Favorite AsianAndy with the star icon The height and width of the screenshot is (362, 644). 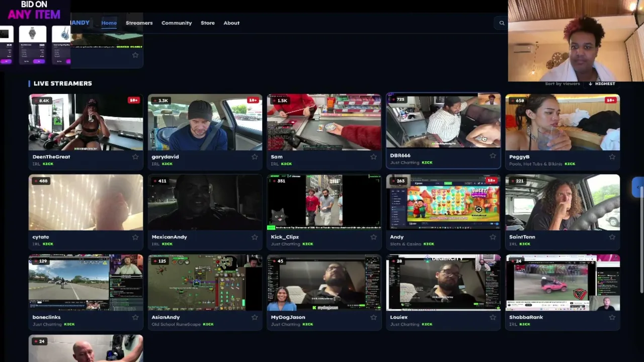[255, 317]
